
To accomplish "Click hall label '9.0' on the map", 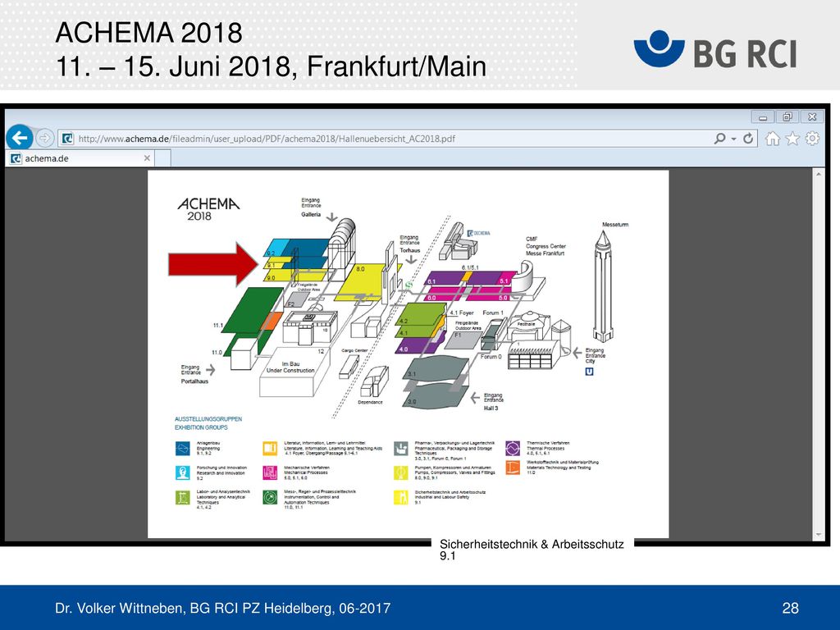I will click(271, 278).
